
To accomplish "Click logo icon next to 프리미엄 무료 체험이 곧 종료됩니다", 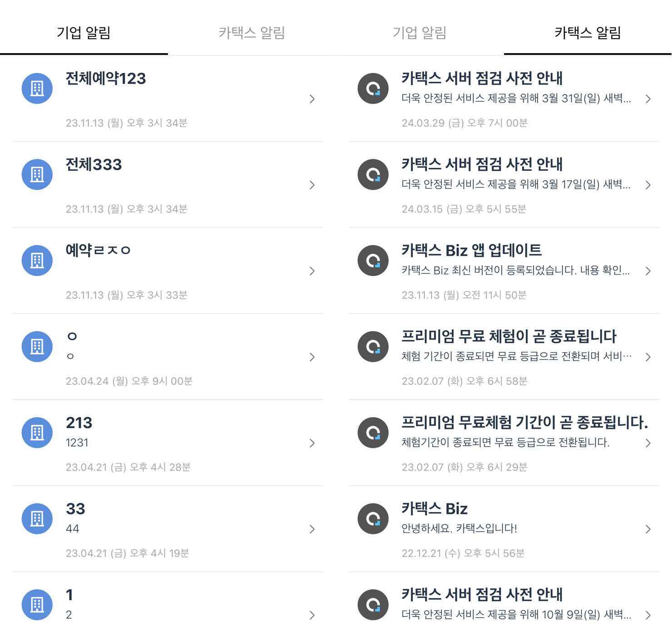I will coord(373,346).
